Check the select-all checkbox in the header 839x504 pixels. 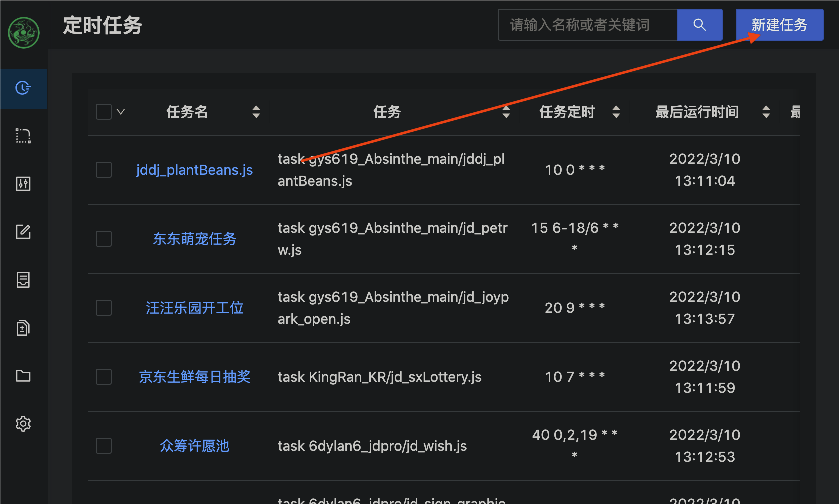click(103, 111)
